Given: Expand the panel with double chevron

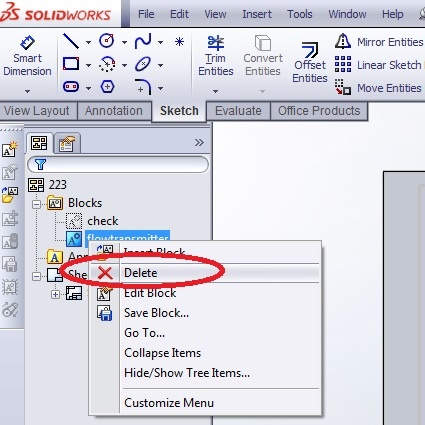Looking at the screenshot, I should point(199,143).
